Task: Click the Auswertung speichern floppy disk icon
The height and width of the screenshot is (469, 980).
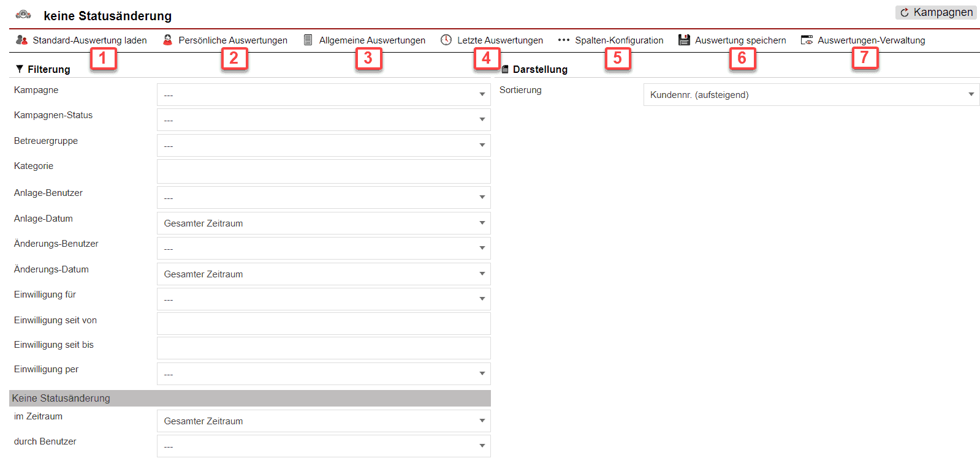Action: (684, 40)
